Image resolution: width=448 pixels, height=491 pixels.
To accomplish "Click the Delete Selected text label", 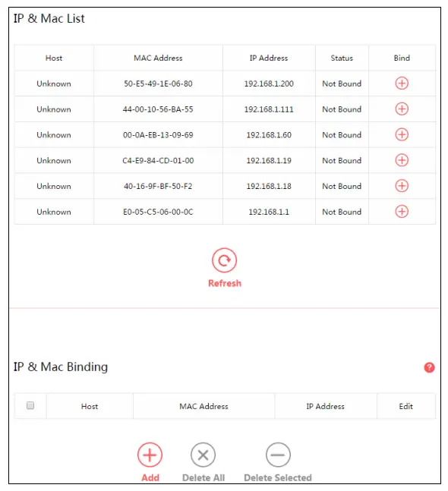I will tap(278, 478).
